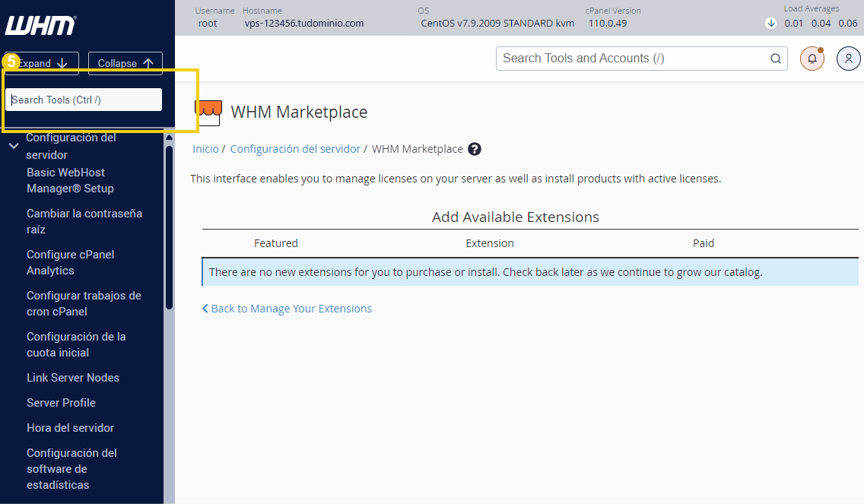Click the sidebar scrollbar up arrow
Viewport: 864px width, 504px height.
point(169,137)
